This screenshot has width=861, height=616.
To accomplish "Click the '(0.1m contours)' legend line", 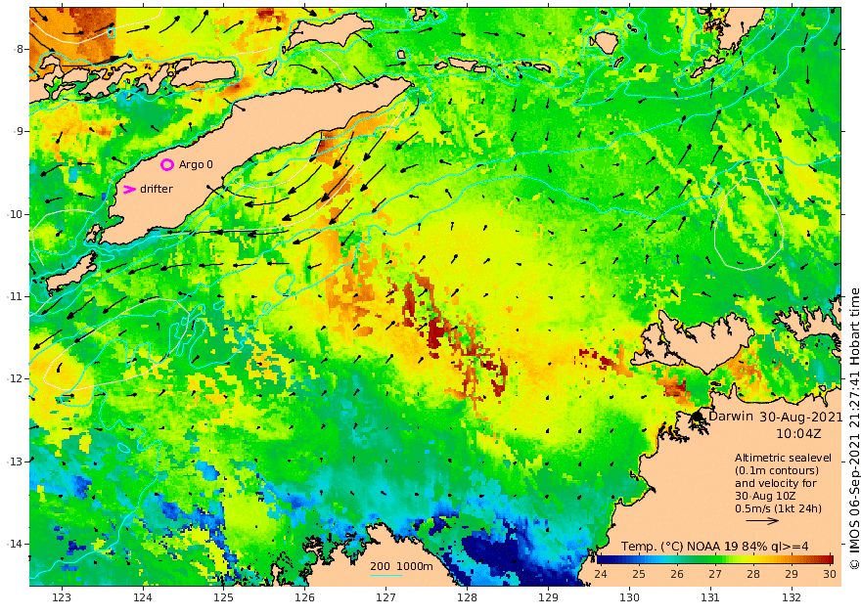I will click(x=777, y=470).
